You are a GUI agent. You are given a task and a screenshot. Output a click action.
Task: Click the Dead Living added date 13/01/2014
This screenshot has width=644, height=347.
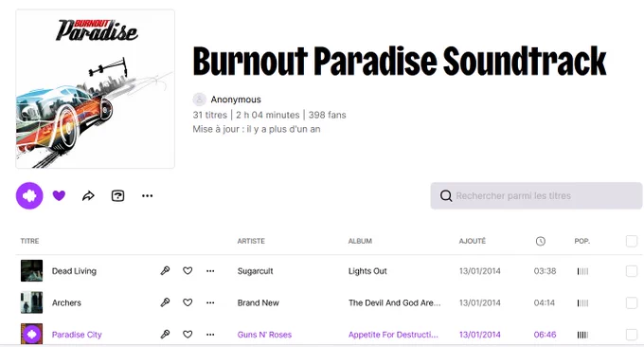coord(480,271)
